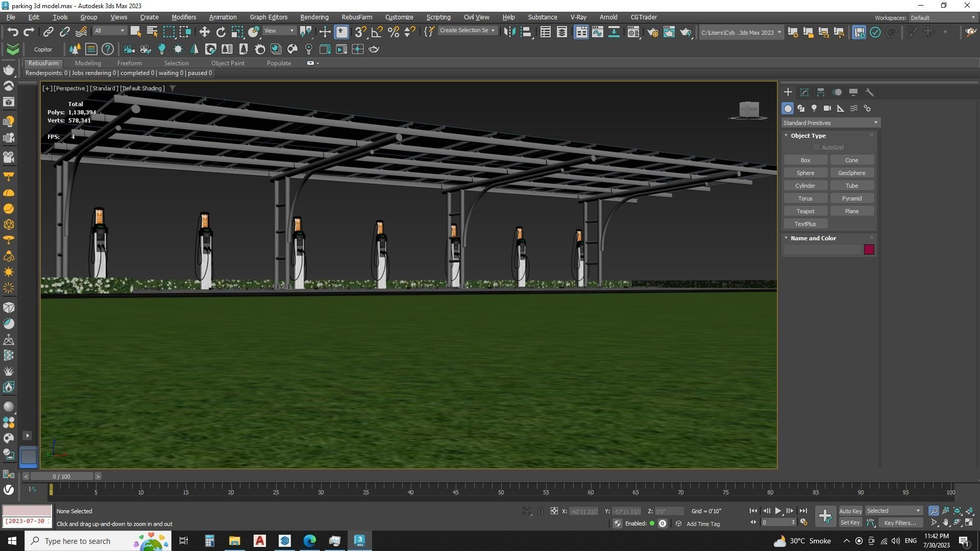Open the Modify panel tab
The image size is (980, 551).
coord(804,92)
